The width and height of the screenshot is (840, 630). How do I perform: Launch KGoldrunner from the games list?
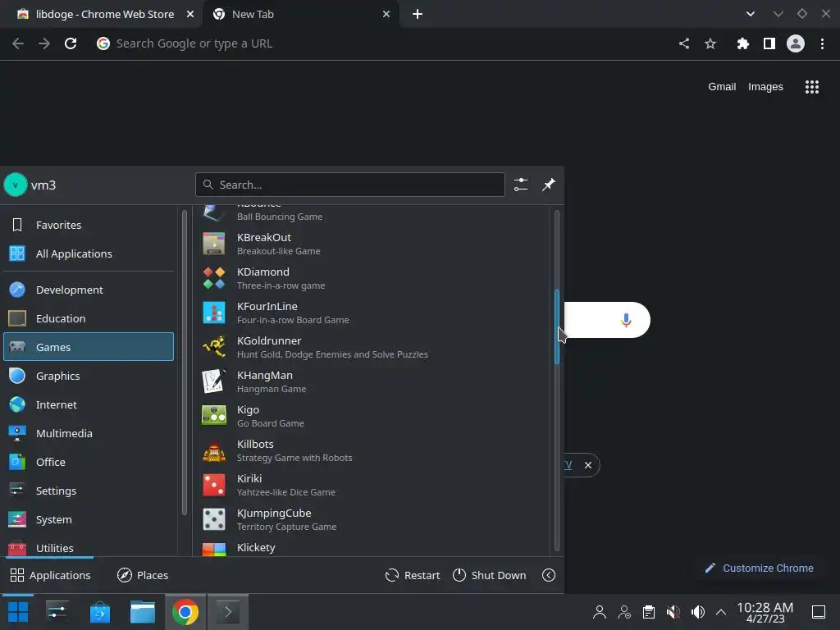point(372,347)
